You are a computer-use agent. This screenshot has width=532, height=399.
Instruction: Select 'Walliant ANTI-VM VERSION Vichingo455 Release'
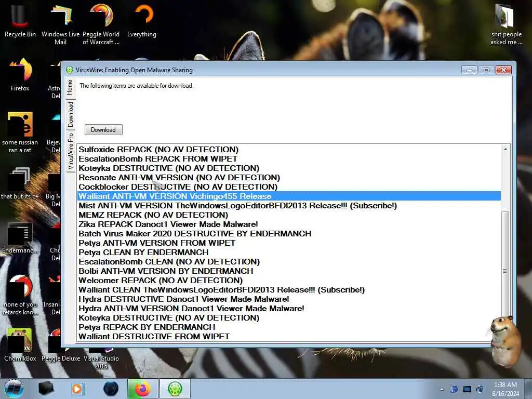click(289, 196)
